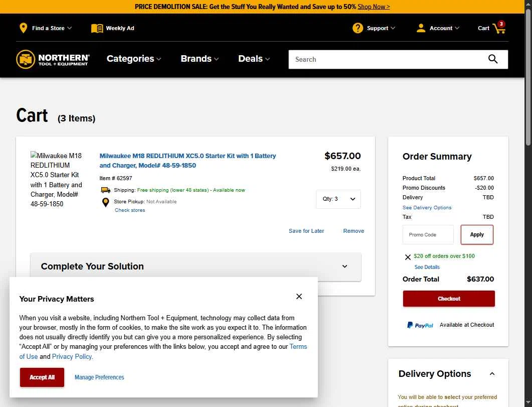Click the item price $657.00 in cart row
This screenshot has width=532, height=407.
342,156
